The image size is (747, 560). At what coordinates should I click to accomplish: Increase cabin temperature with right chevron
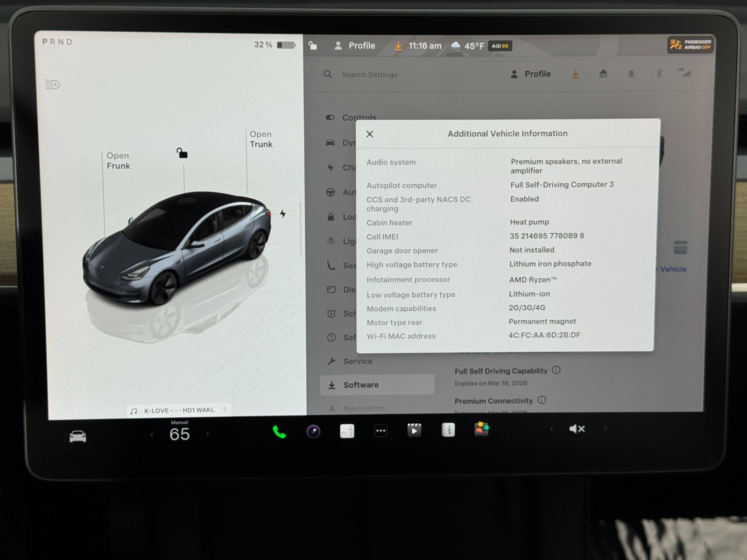coord(208,434)
